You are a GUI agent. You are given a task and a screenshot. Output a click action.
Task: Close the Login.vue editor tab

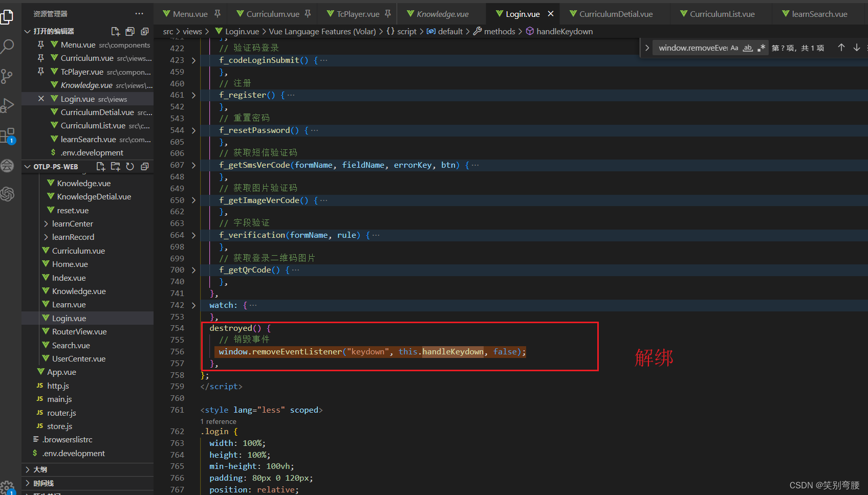[551, 14]
